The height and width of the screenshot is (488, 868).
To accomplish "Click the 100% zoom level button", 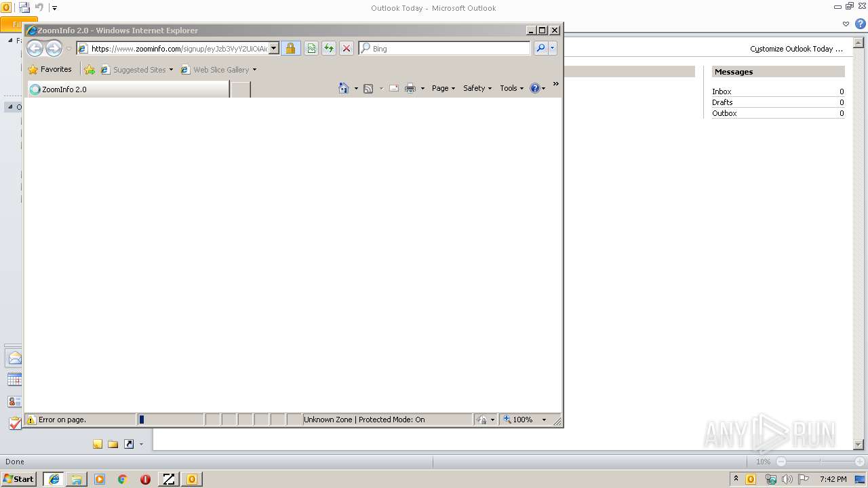I will [x=519, y=420].
